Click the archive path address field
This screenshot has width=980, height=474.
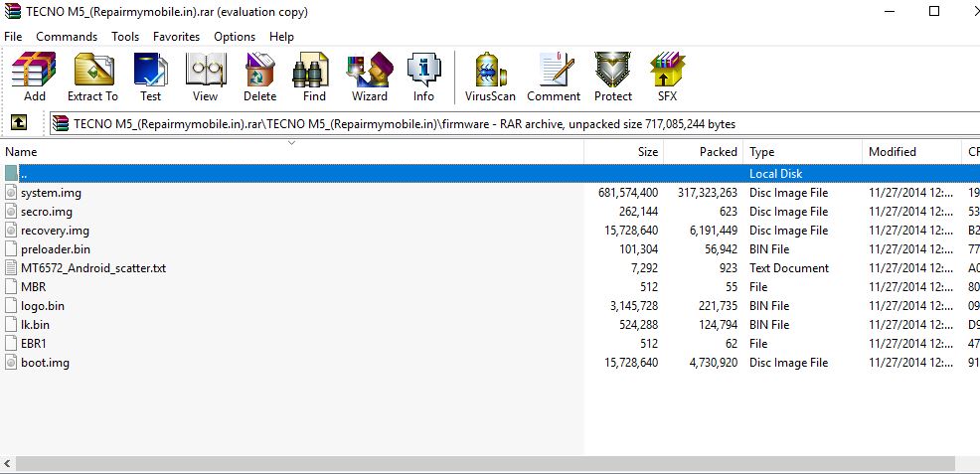coord(497,123)
